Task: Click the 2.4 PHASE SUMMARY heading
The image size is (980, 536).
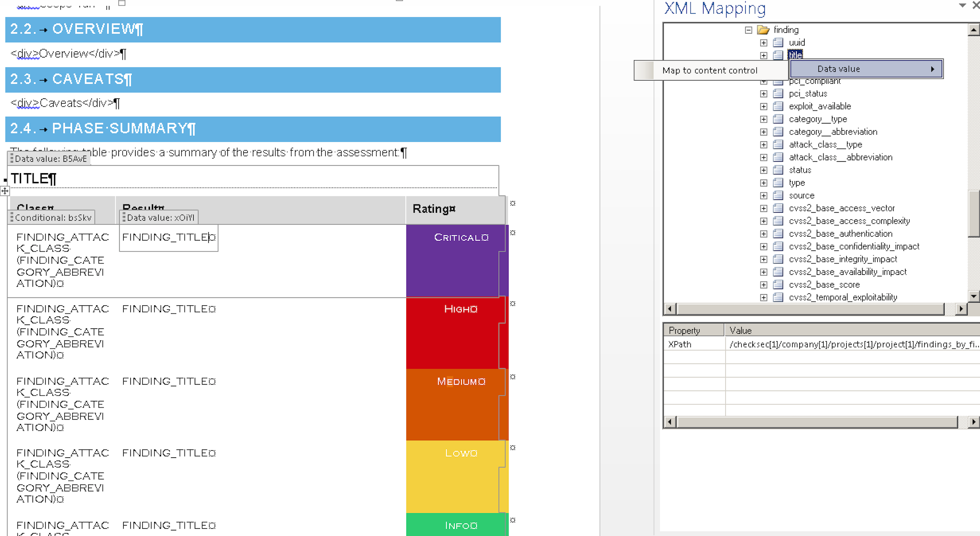Action: click(253, 129)
